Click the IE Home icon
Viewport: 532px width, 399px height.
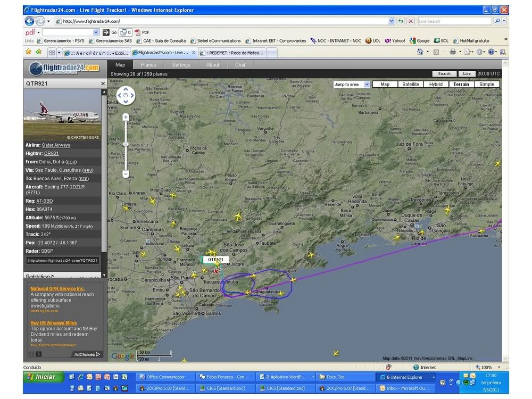(x=419, y=52)
